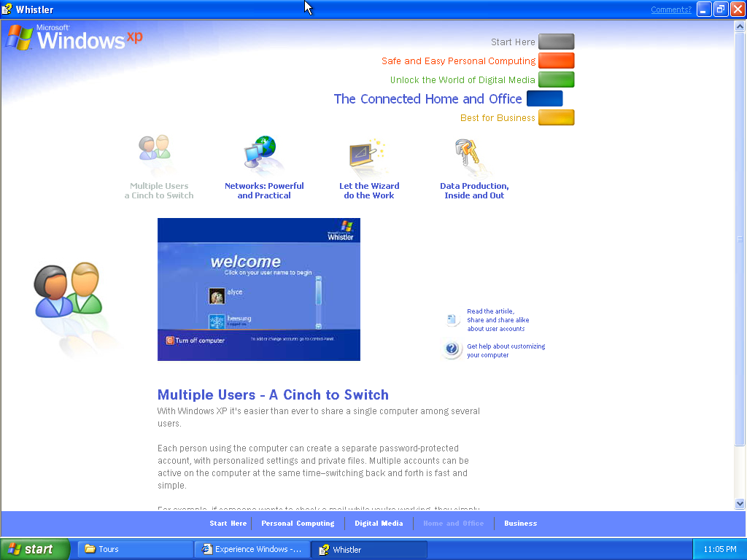Open the Windows Start menu
747x560 pixels.
(x=35, y=549)
